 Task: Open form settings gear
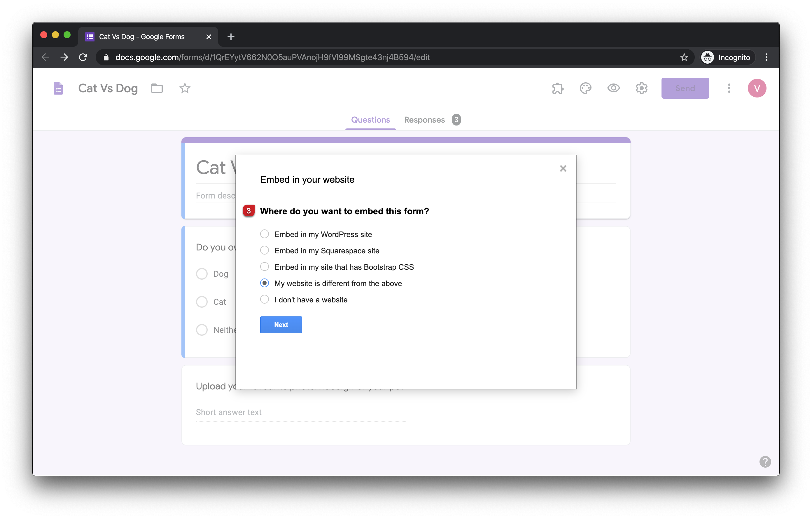click(x=641, y=88)
